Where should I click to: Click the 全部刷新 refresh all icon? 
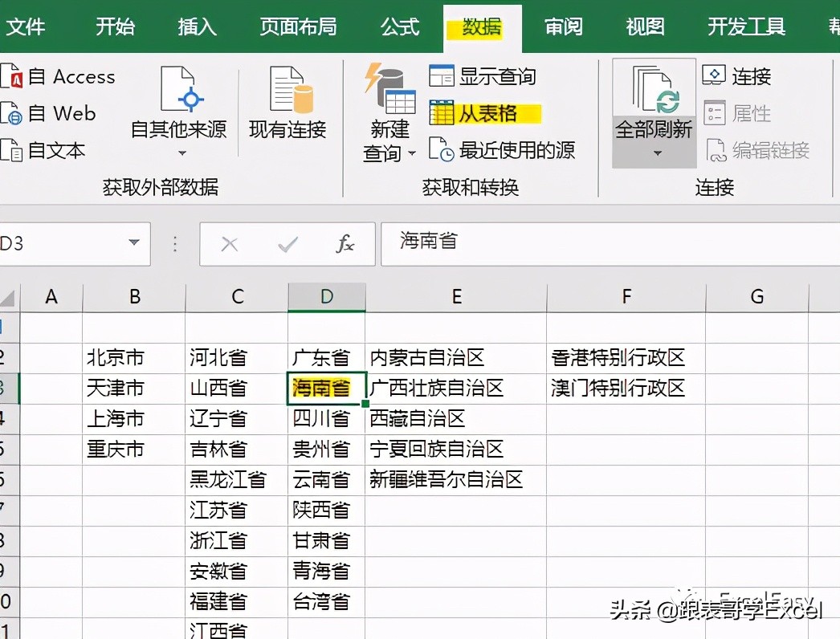[655, 89]
